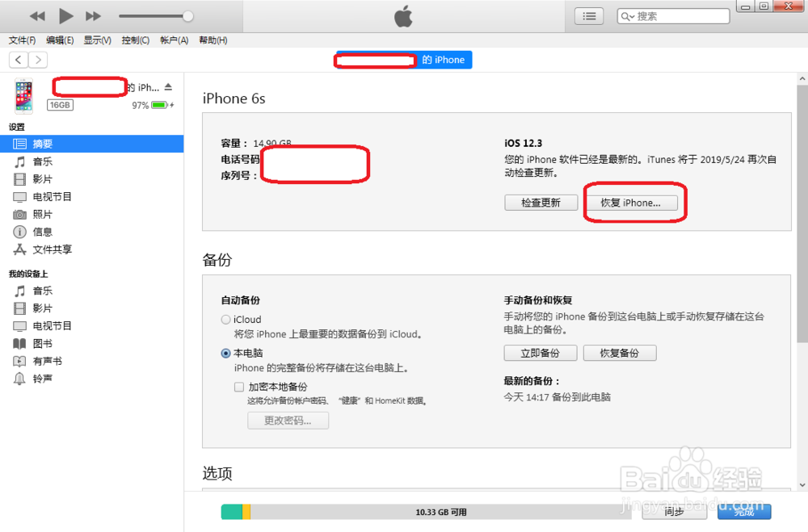Select the iCloud backup radio button

225,320
